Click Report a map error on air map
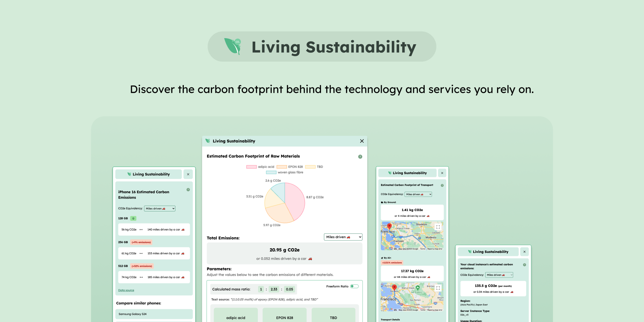644x322 pixels. point(435,310)
